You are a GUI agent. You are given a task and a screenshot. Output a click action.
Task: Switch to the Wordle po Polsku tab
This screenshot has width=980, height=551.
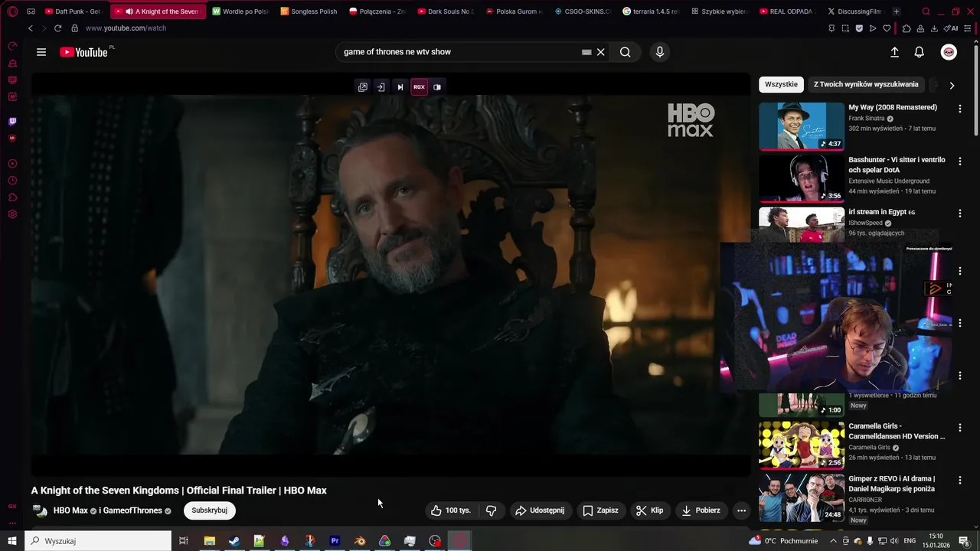pyautogui.click(x=240, y=11)
